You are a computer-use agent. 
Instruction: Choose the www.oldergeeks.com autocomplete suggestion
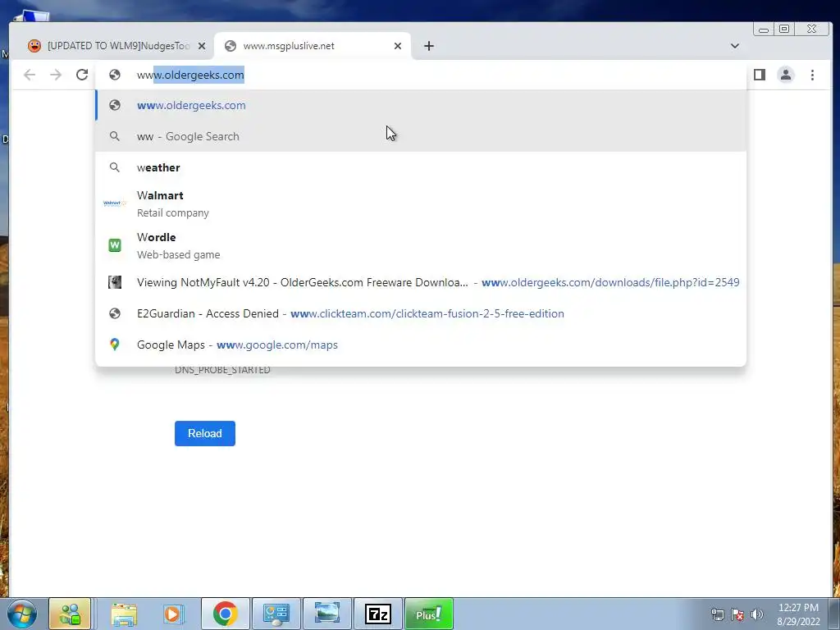421,106
